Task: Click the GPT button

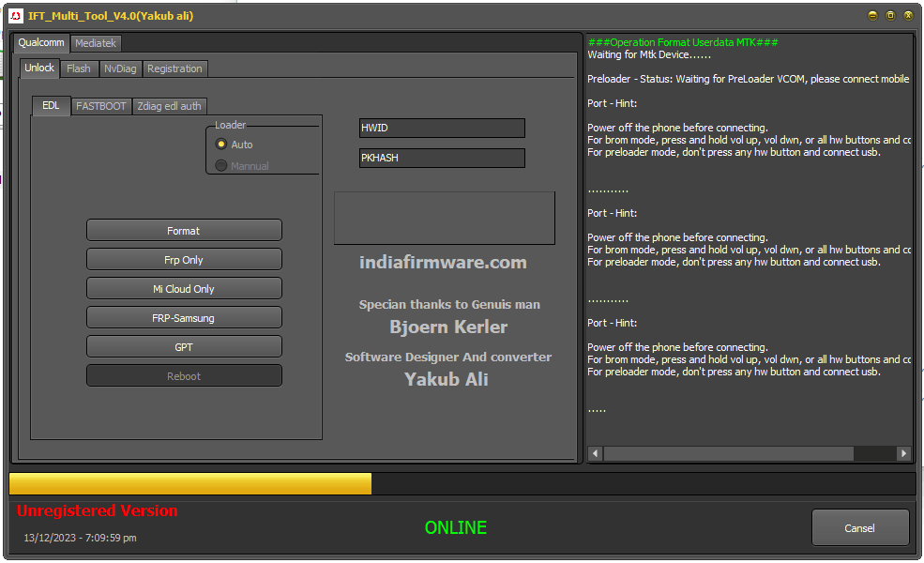Action: click(184, 345)
